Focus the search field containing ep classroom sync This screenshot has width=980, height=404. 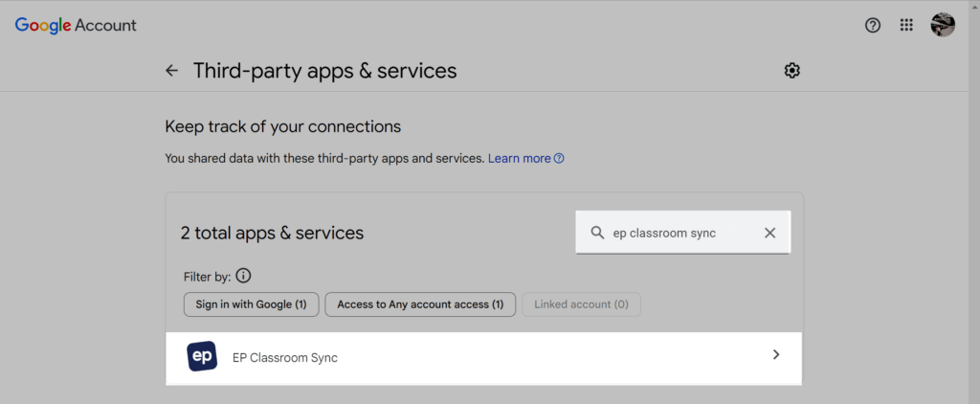[x=682, y=233]
